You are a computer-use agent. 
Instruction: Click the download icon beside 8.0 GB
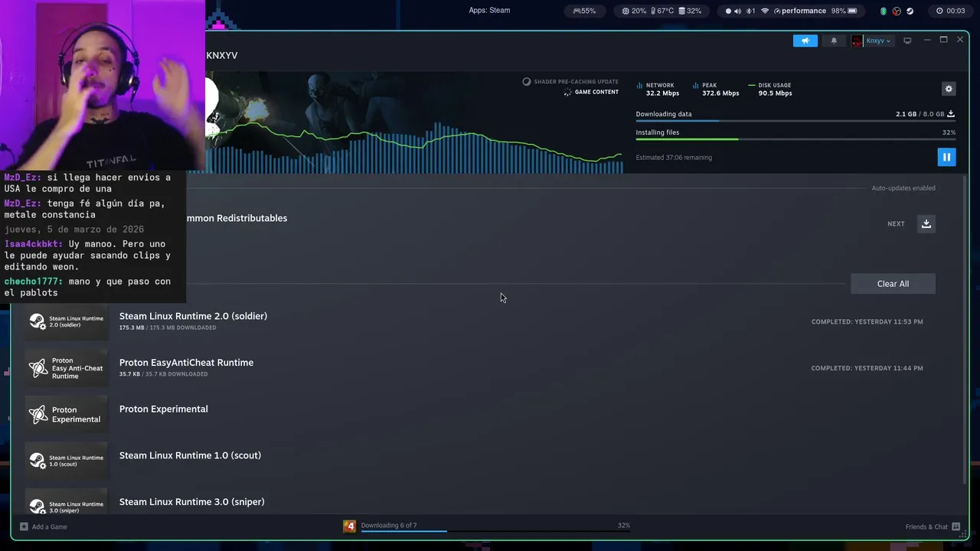[951, 114]
